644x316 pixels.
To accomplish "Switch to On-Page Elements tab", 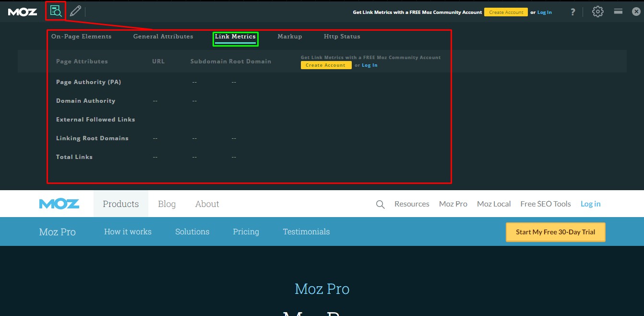I will click(81, 36).
